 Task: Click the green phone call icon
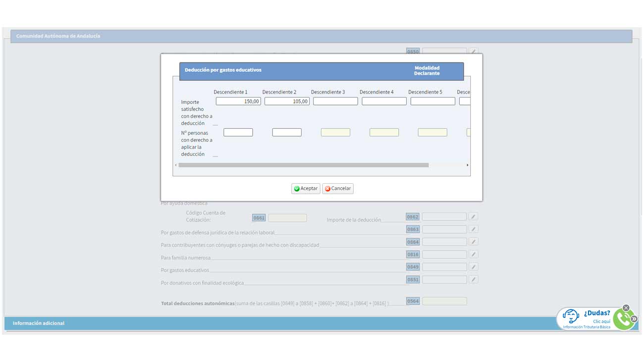click(623, 319)
